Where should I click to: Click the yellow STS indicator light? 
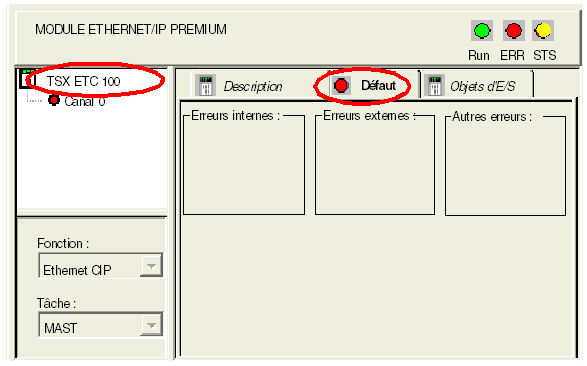(543, 31)
